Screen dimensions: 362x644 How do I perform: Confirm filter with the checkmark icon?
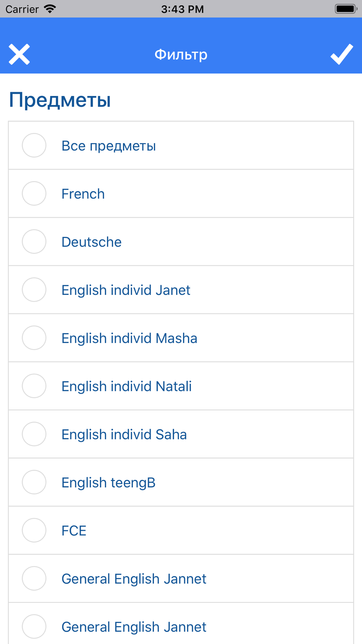(x=342, y=54)
